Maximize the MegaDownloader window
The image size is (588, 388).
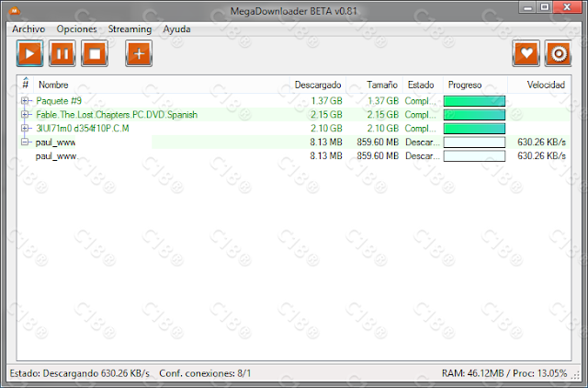(x=545, y=8)
